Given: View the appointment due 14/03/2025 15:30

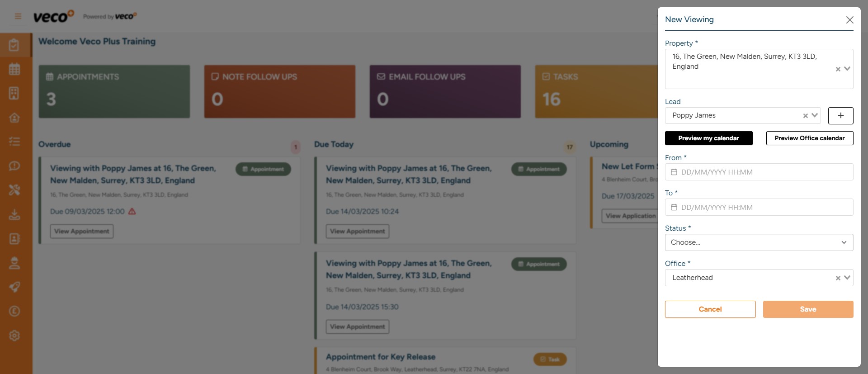Looking at the screenshot, I should [x=358, y=327].
